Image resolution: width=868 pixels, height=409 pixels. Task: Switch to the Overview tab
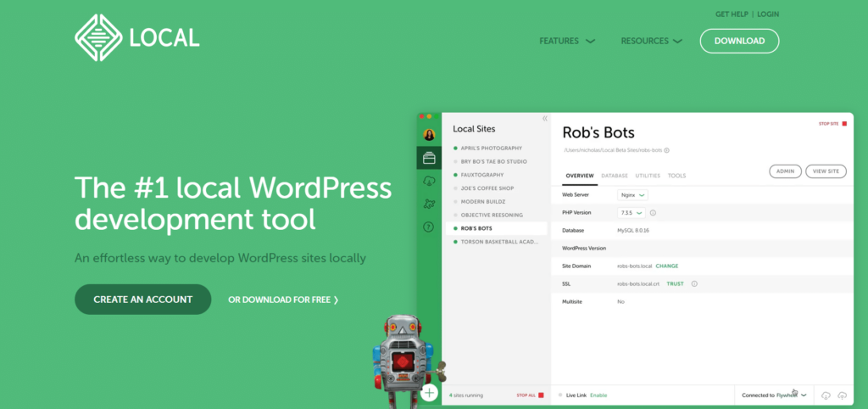580,176
